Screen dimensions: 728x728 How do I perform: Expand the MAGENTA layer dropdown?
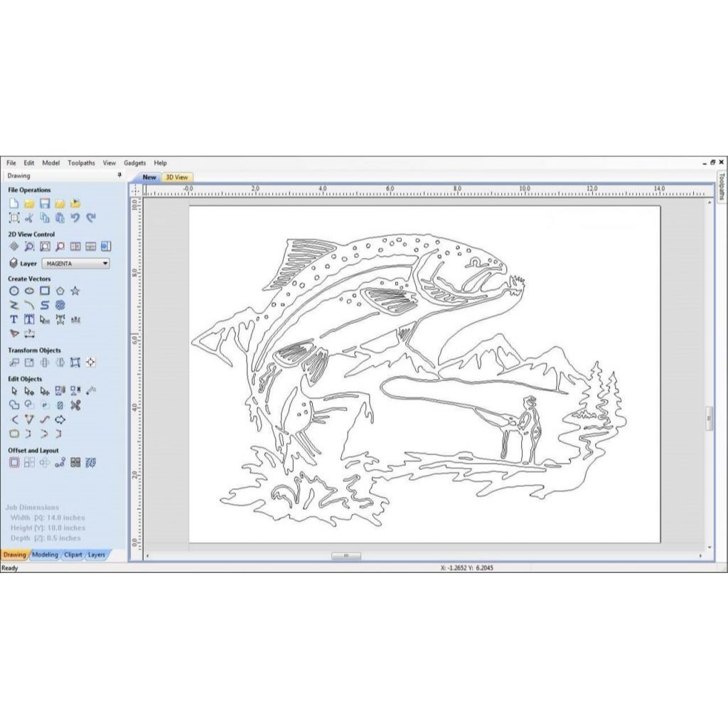pos(105,263)
